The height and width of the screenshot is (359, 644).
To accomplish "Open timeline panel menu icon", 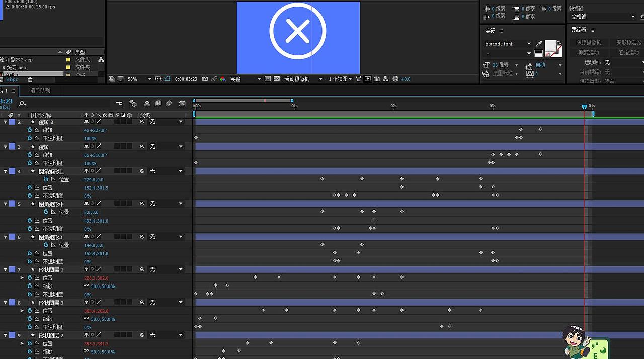I will pyautogui.click(x=14, y=91).
